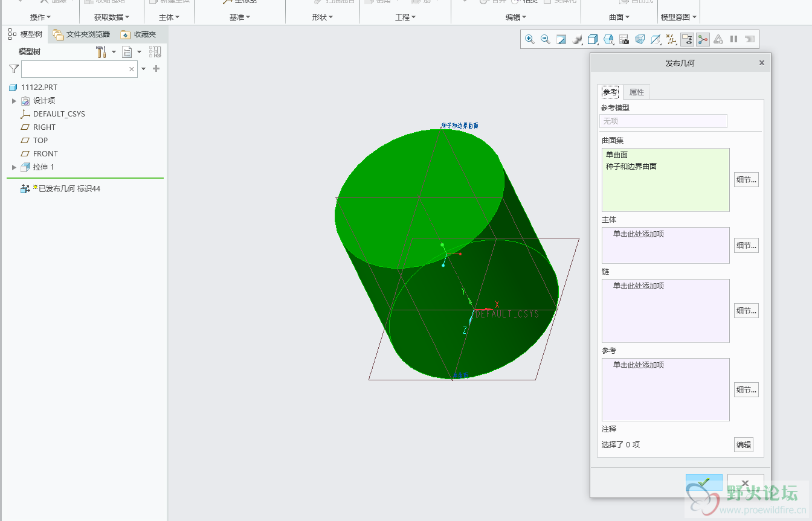Confirm with the green checkmark button
The image size is (812, 521).
tap(704, 482)
